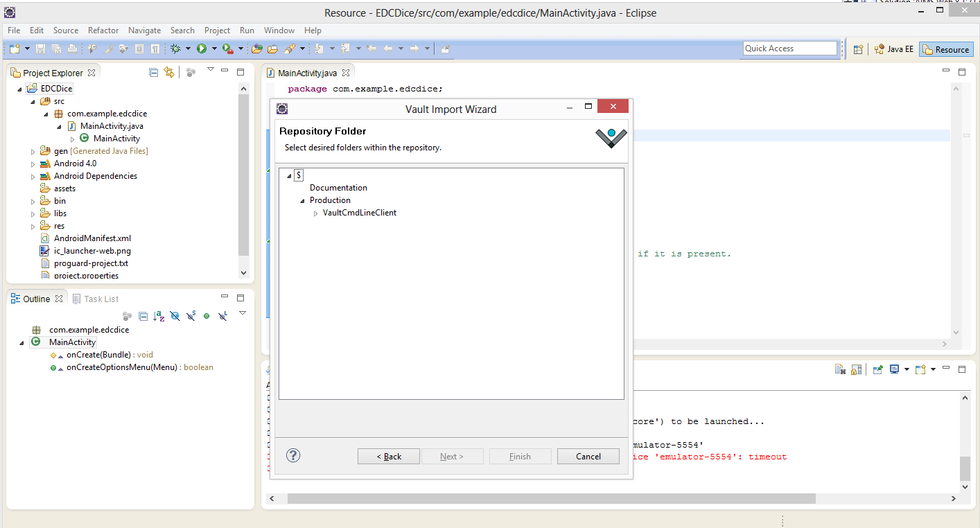Collapse the Production folder in wizard

pos(302,200)
